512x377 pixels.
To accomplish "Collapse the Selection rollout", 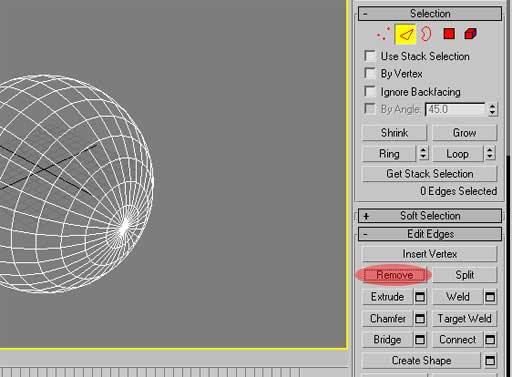I will click(x=430, y=14).
